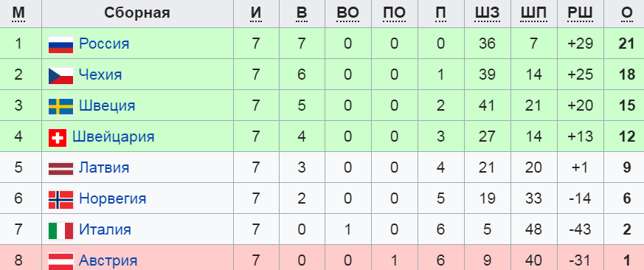Click the Italy flag icon
The height and width of the screenshot is (270, 644).
click(60, 231)
